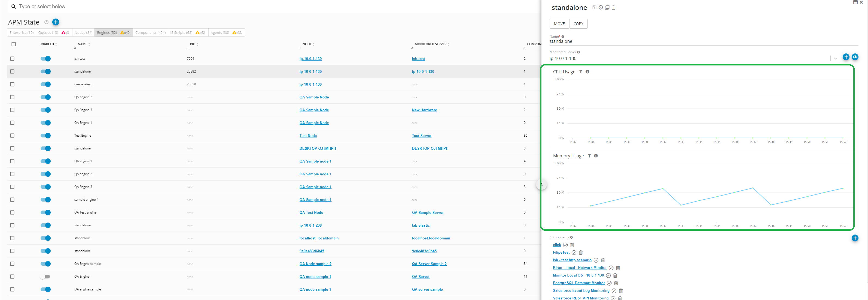The height and width of the screenshot is (300, 868).
Task: Delete the standalone engine via trash icon
Action: click(x=613, y=7)
